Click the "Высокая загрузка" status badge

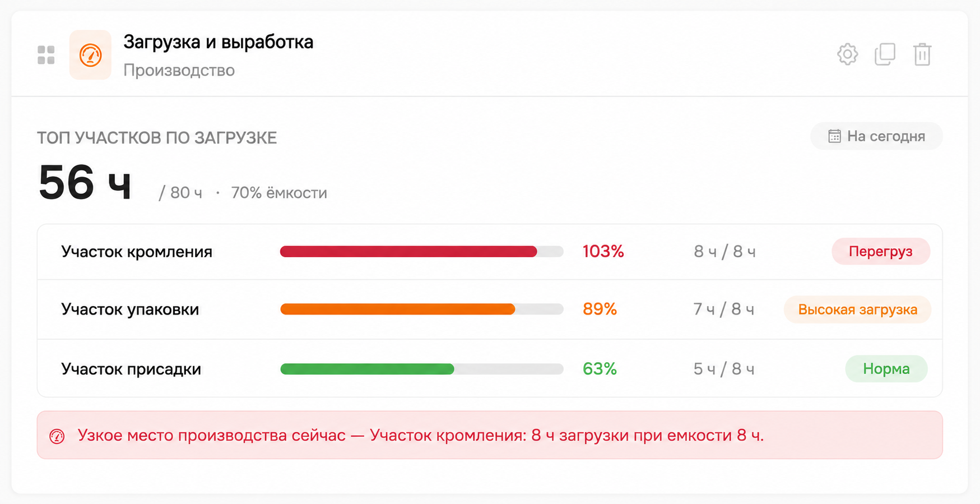coord(857,309)
